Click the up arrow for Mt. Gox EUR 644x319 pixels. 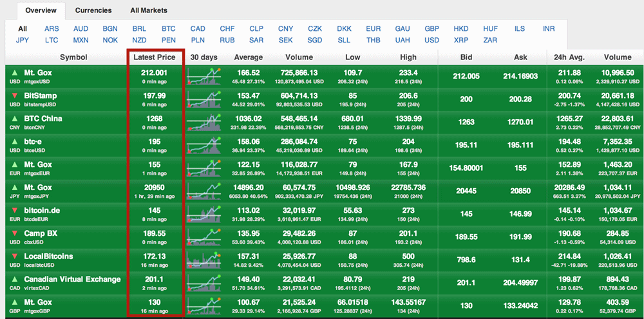15,165
